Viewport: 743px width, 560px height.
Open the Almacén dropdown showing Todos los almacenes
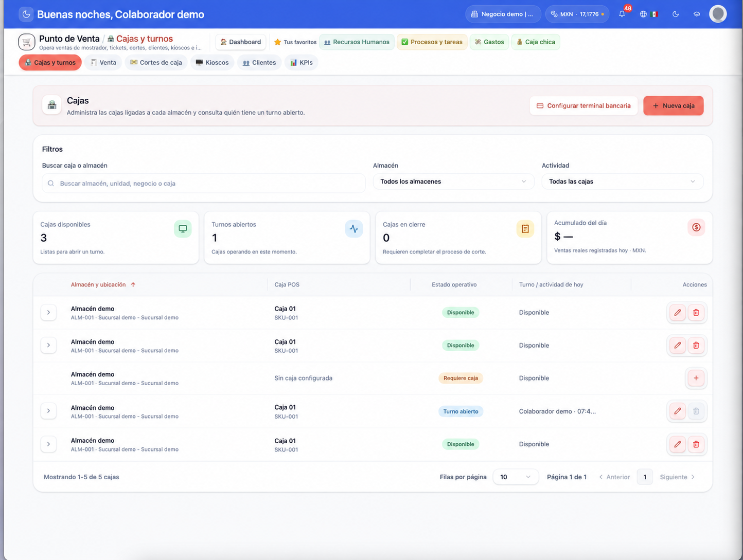453,182
